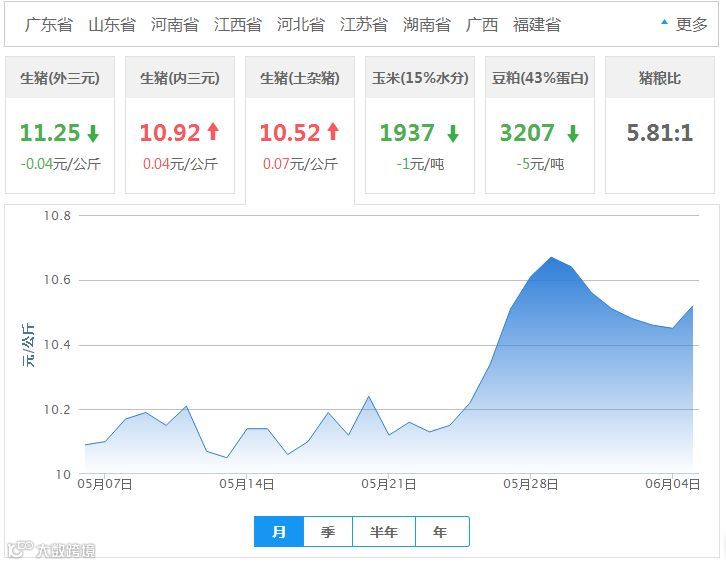Select 山东省 province link
Viewport: 726px width, 565px height.
(x=112, y=25)
